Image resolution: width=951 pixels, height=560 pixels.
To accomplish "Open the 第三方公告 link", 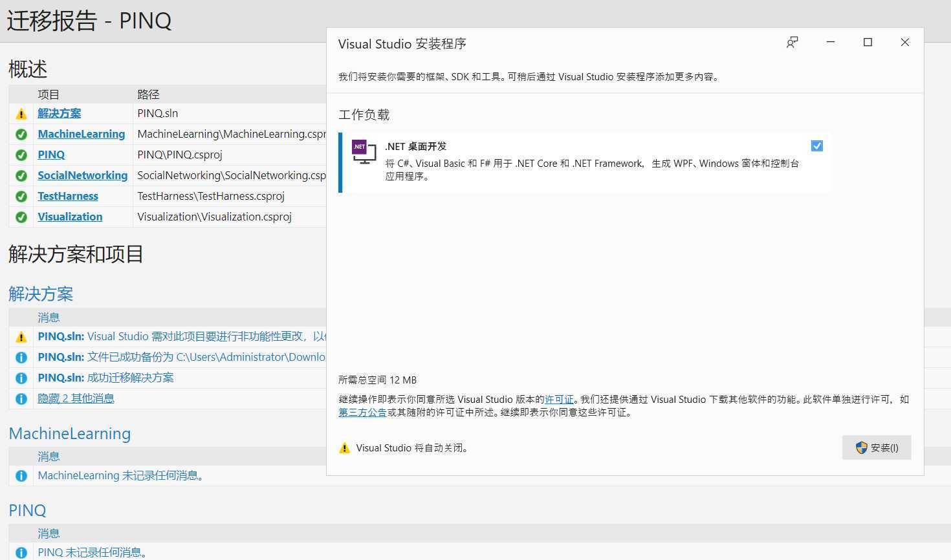I will coord(362,413).
